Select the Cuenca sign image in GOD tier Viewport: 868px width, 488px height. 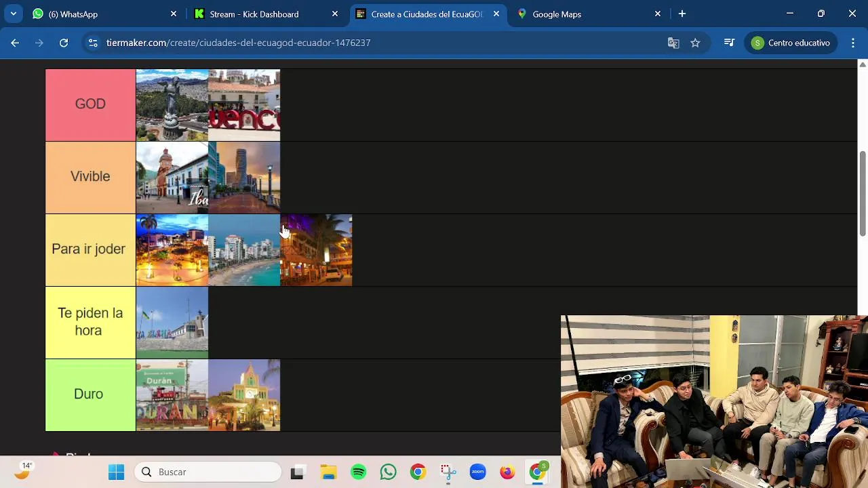[244, 105]
